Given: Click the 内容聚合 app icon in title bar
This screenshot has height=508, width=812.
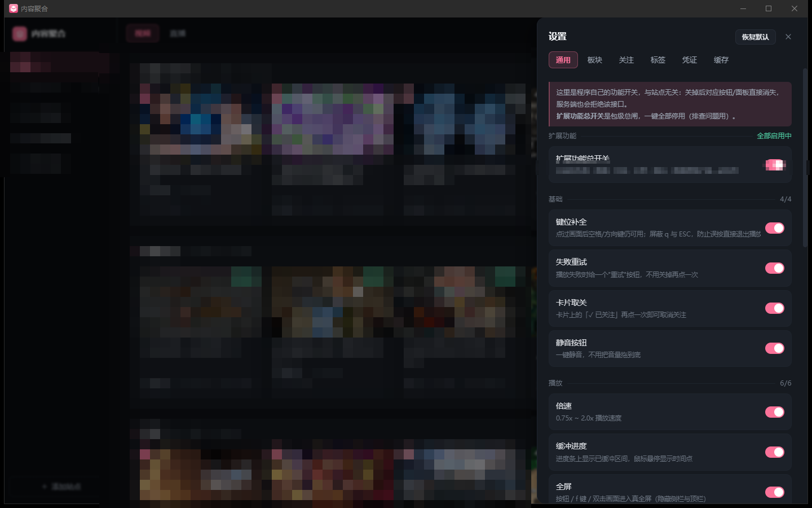Looking at the screenshot, I should coord(14,8).
